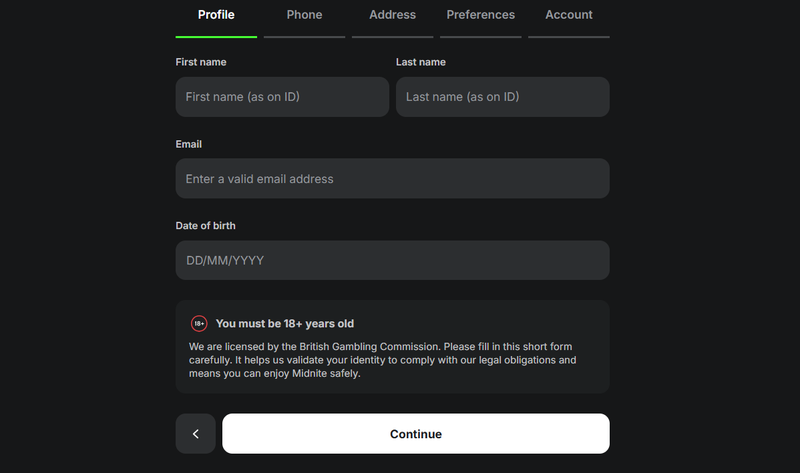Click the 18+ age restriction icon
This screenshot has height=473, width=800.
tap(199, 324)
